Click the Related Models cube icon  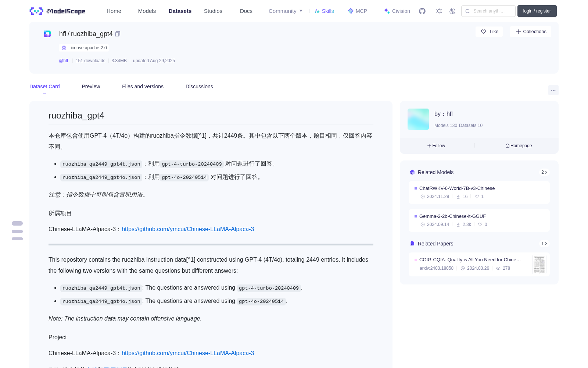(412, 172)
